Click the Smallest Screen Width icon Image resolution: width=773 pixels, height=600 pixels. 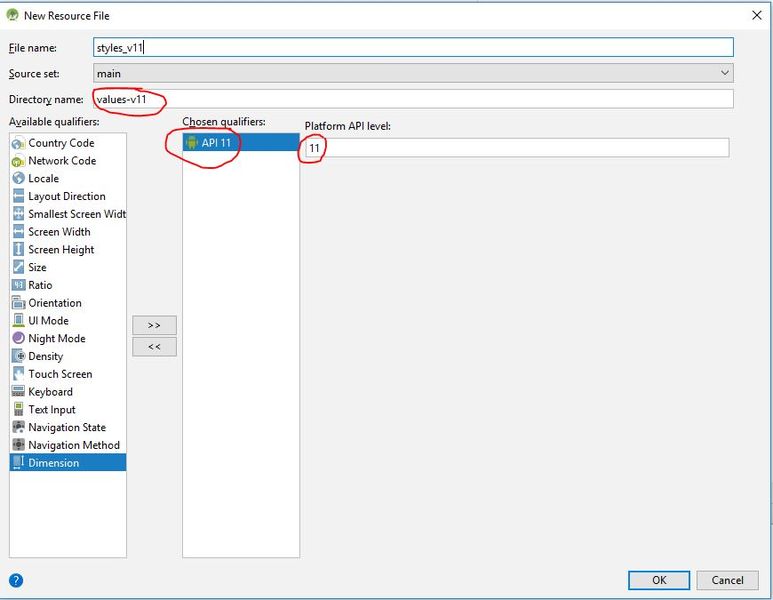tap(18, 214)
